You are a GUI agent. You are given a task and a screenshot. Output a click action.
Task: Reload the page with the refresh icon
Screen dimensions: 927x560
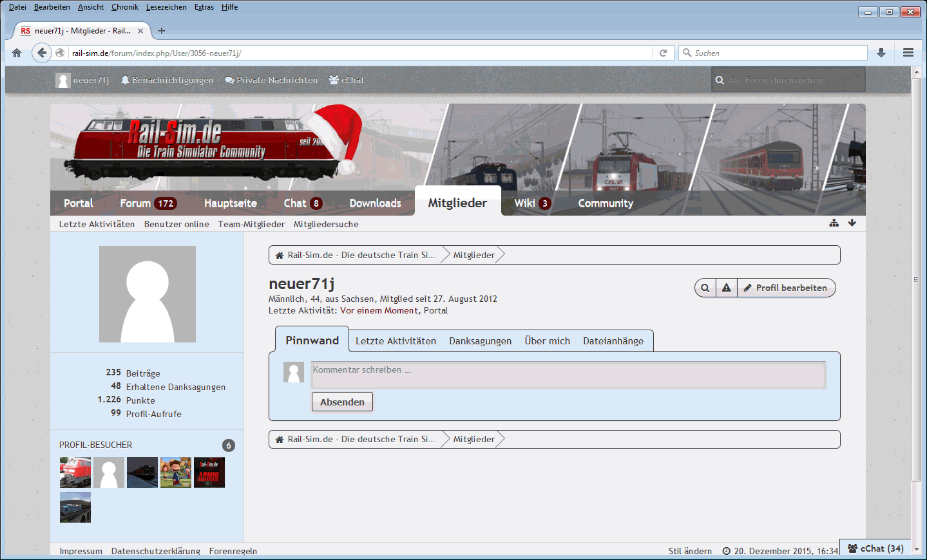click(x=663, y=53)
